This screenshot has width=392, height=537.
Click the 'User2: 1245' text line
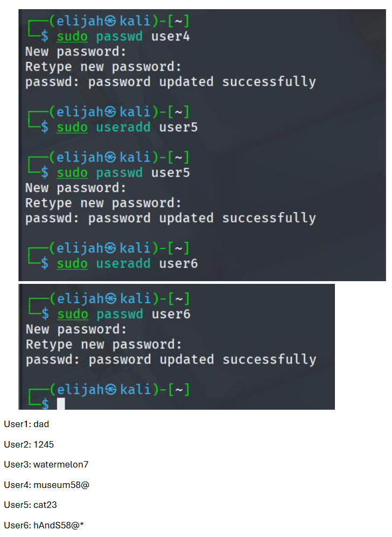click(x=29, y=445)
